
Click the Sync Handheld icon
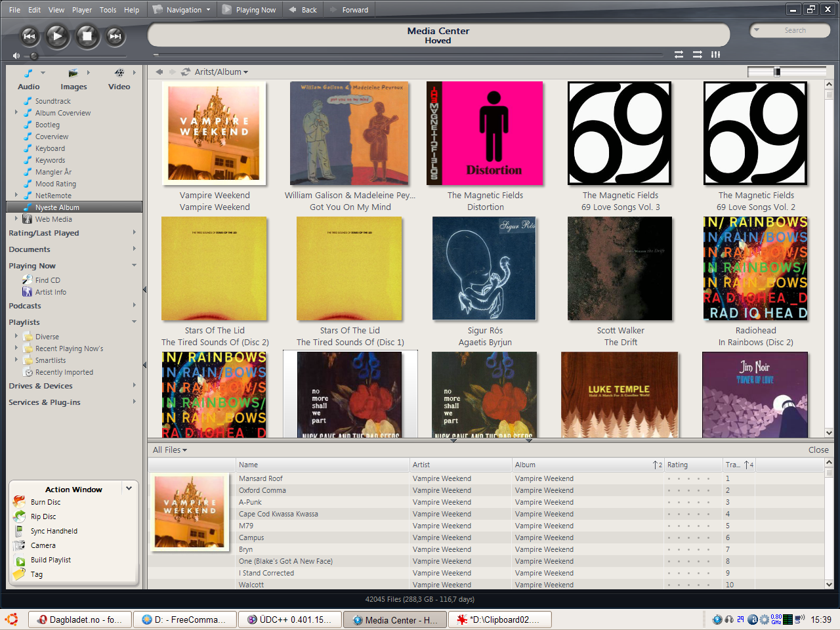tap(20, 531)
